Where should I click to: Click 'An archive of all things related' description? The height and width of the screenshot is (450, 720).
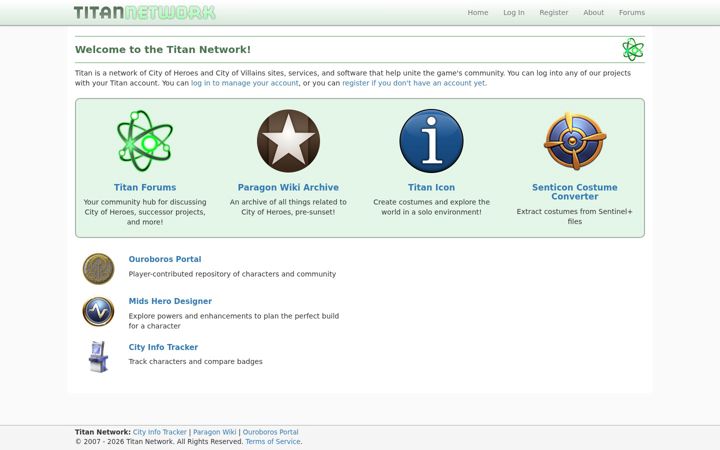click(288, 207)
